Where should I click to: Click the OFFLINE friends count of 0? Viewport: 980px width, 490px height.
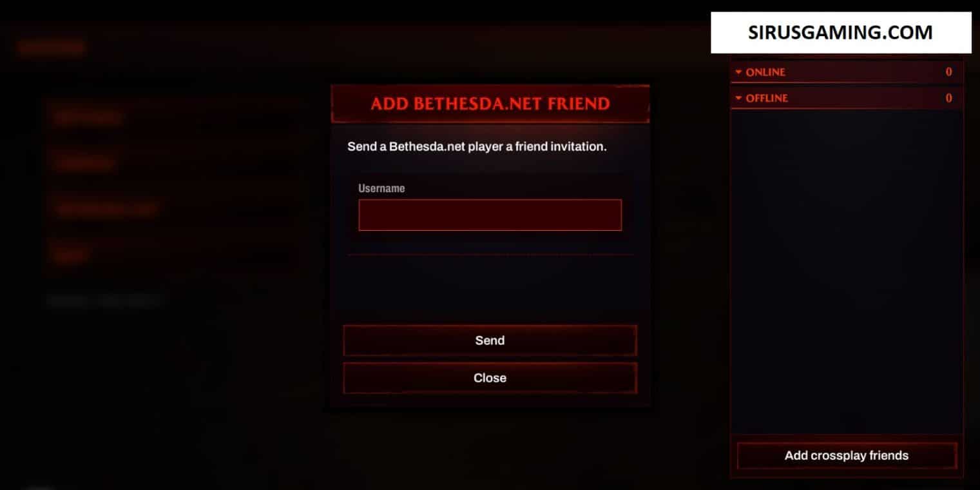[x=948, y=98]
